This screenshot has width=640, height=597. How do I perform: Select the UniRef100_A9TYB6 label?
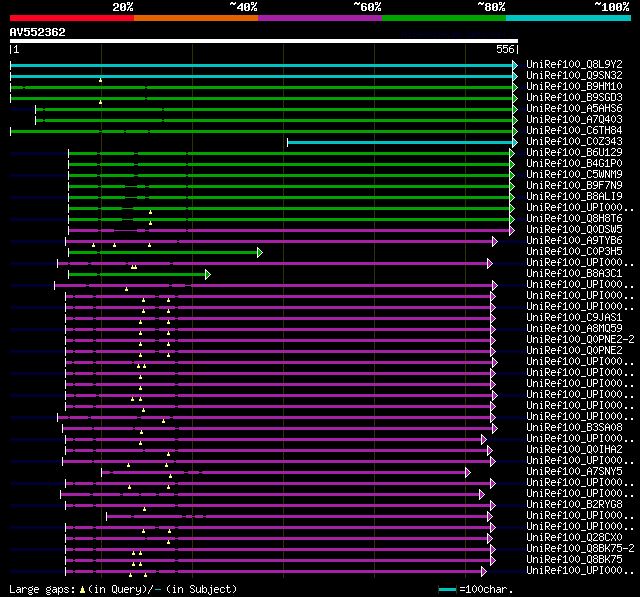[574, 241]
